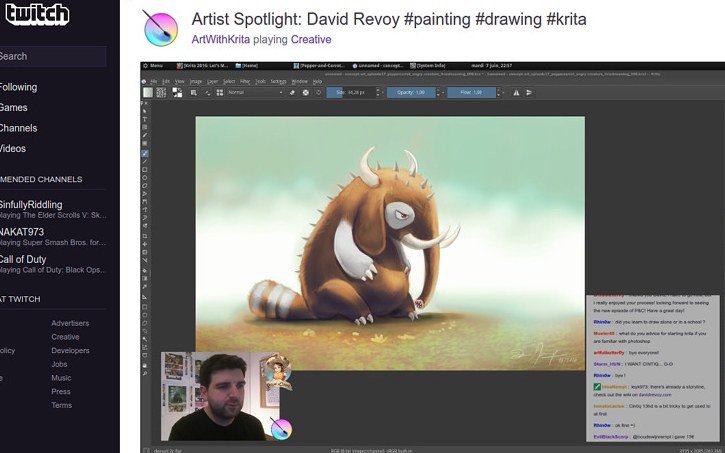Click the gradient swatch icon in toolbar

(x=148, y=92)
